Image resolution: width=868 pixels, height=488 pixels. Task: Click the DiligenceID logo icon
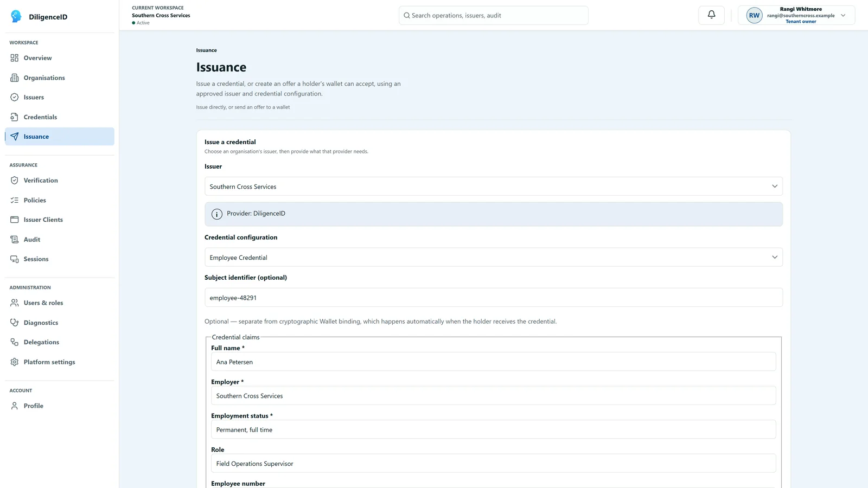pyautogui.click(x=16, y=16)
